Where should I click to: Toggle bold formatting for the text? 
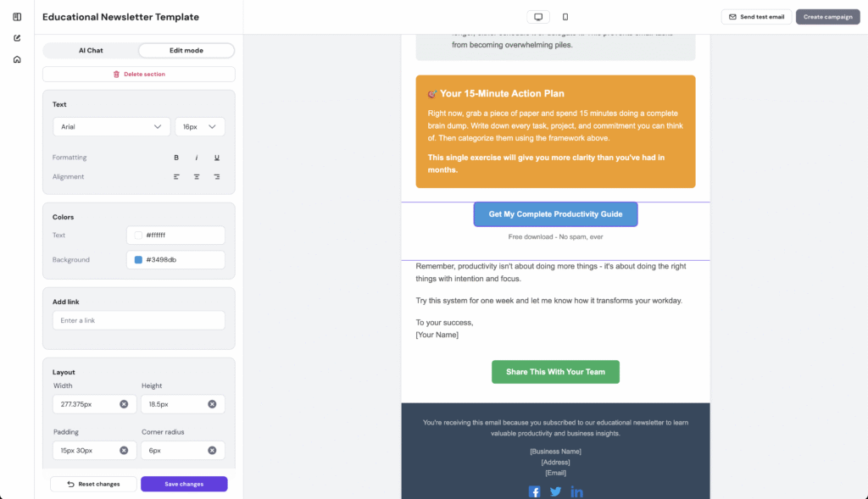coord(176,157)
